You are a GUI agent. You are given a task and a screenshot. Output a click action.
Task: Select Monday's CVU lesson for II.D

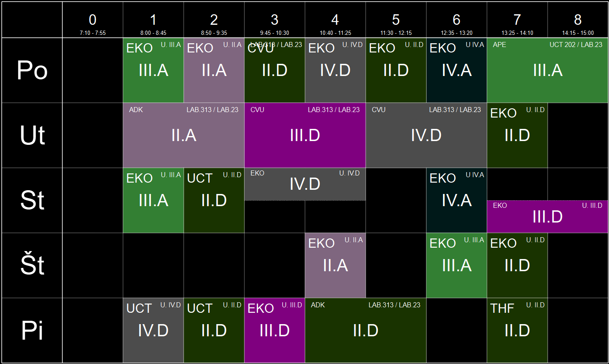click(x=274, y=71)
